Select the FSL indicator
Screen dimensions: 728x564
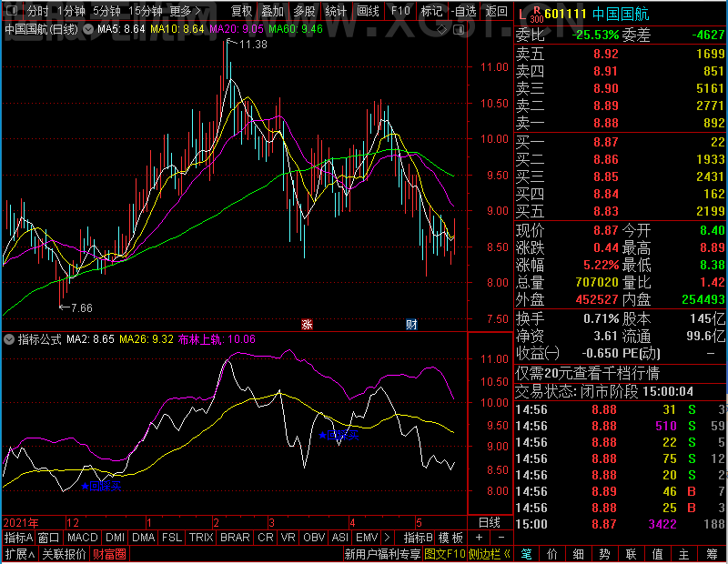click(x=172, y=538)
